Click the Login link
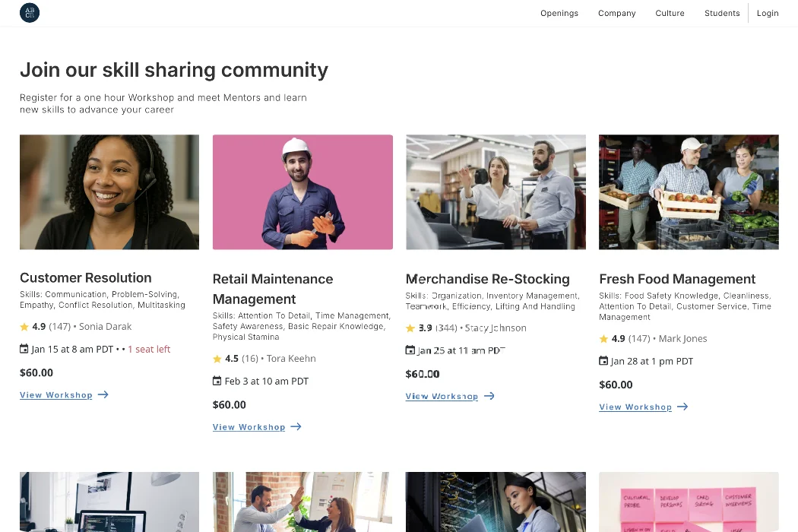This screenshot has height=532, width=798. 768,13
